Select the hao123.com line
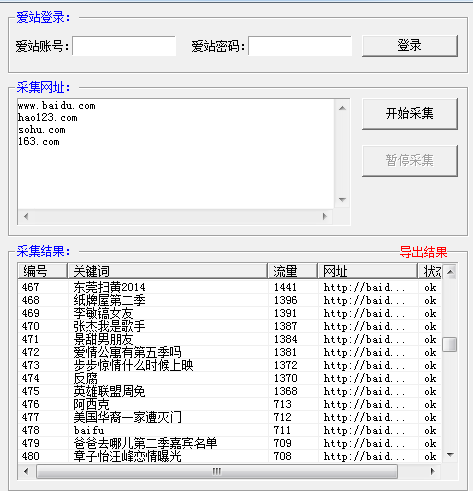The height and width of the screenshot is (491, 473). click(48, 118)
